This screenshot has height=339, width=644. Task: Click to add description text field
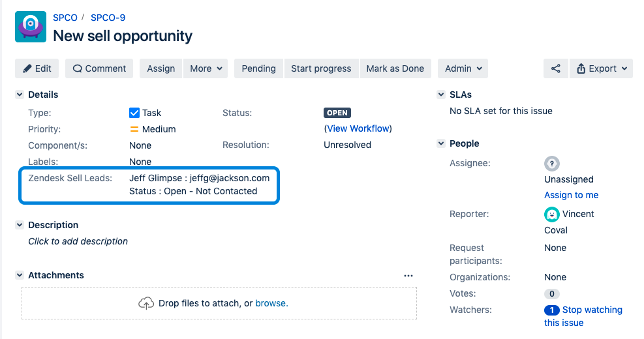coord(78,241)
